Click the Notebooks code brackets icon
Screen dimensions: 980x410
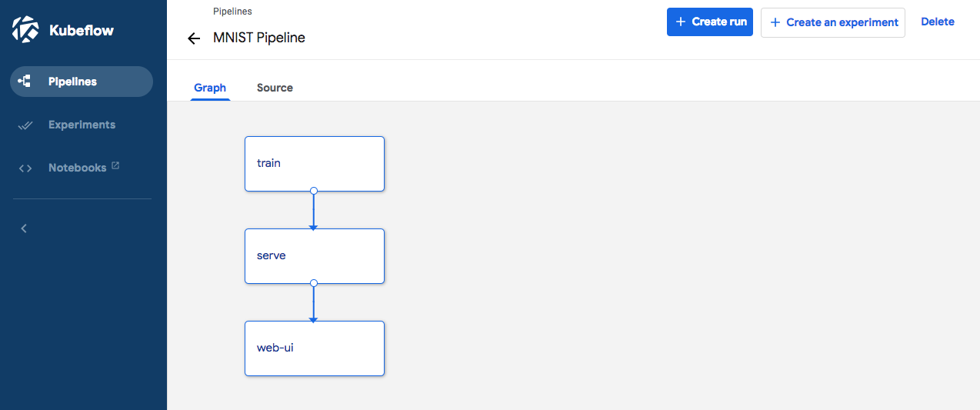(25, 168)
